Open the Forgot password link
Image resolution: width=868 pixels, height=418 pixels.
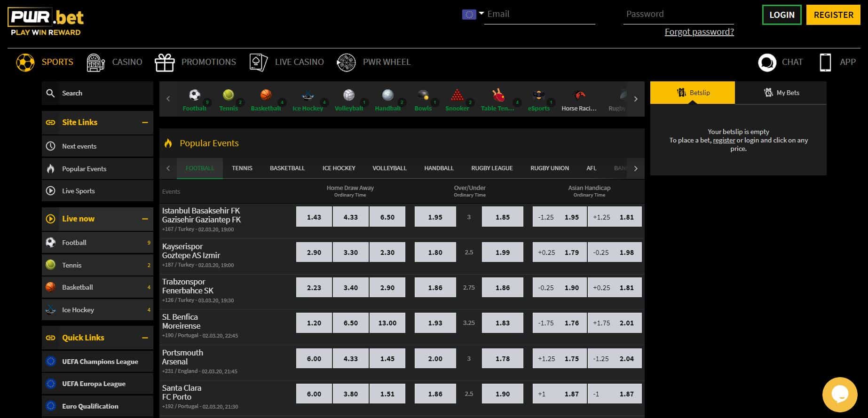699,32
